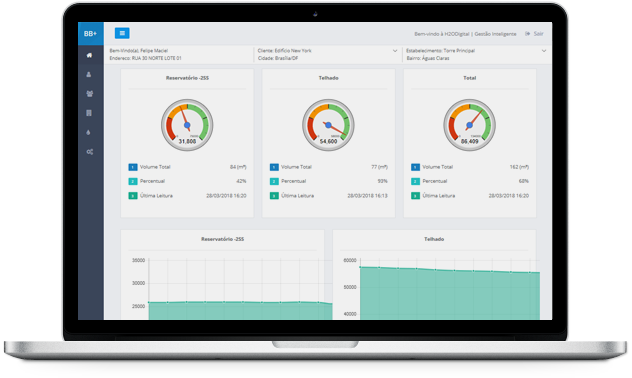Open the water drop icon in sidebar

coord(88,132)
